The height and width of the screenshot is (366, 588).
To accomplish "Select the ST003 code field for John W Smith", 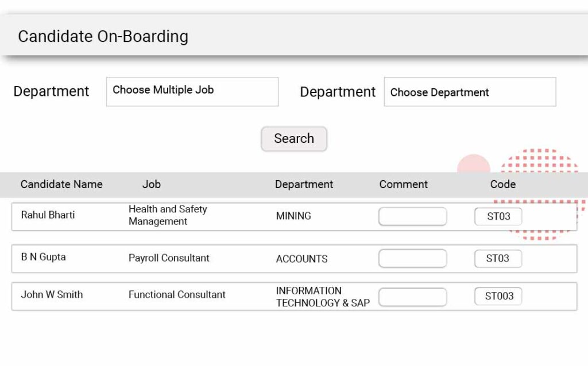I will 497,296.
